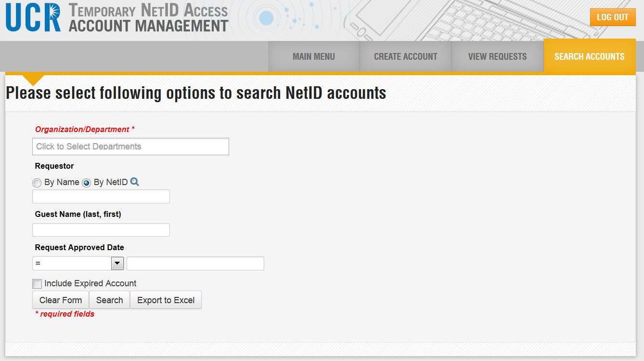The width and height of the screenshot is (644, 361).
Task: Switch to the View Requests tab
Action: [497, 56]
